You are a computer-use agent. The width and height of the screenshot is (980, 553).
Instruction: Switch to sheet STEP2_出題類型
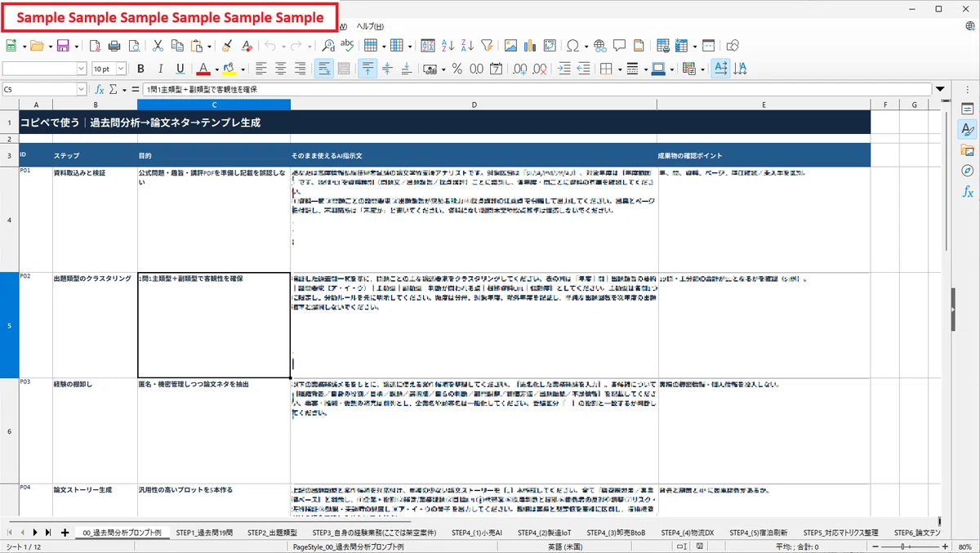pos(272,533)
